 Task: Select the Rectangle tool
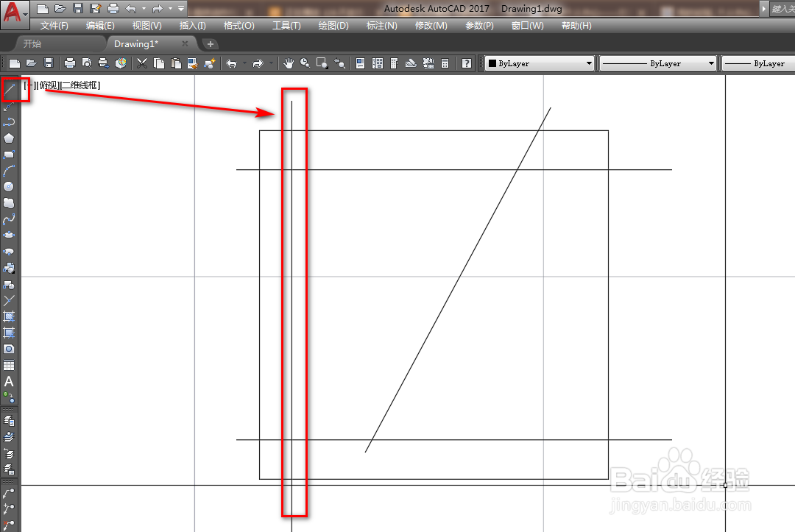[x=9, y=155]
